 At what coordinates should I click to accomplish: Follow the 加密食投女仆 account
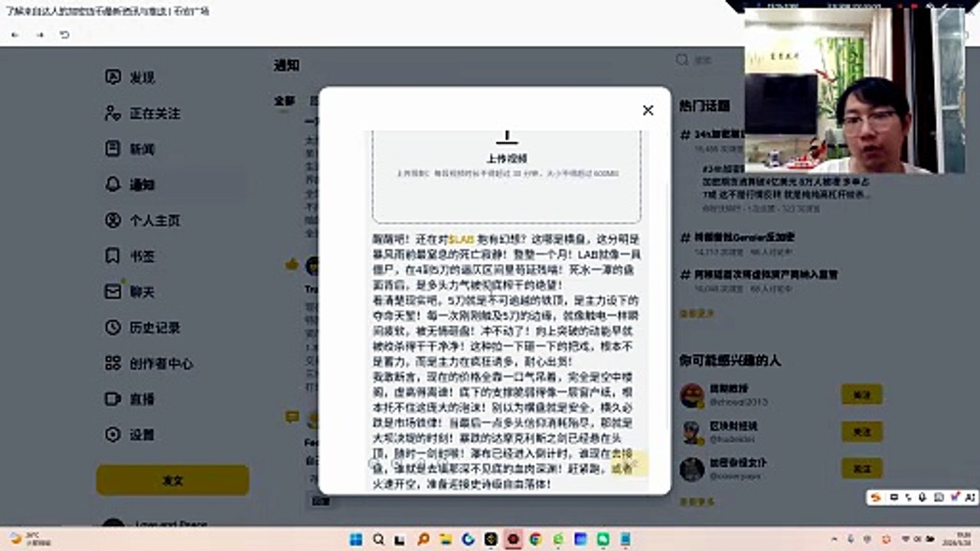(861, 468)
